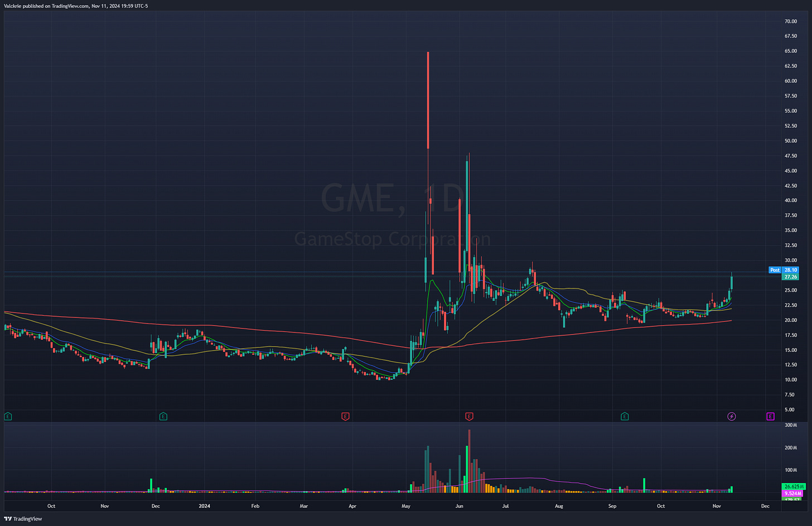Select the Jul label on time axis
Screen dimensions: 812x526
click(x=505, y=506)
